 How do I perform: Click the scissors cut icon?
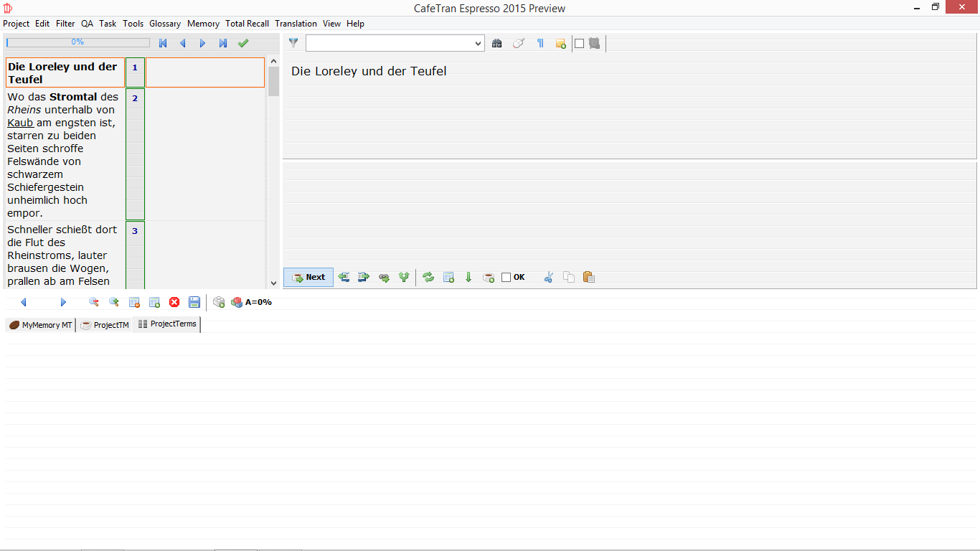click(549, 277)
